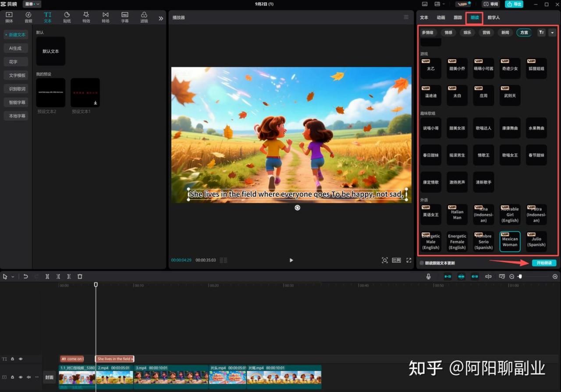Click the undo arrow in timeline toolbar

pyautogui.click(x=26, y=276)
